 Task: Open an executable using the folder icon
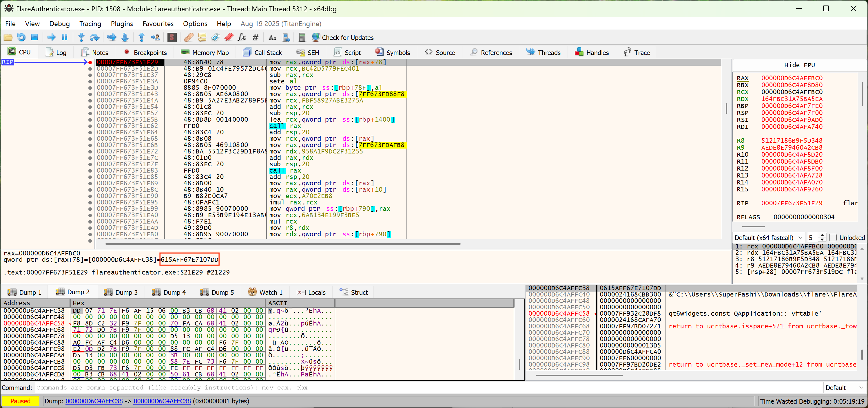tap(8, 37)
